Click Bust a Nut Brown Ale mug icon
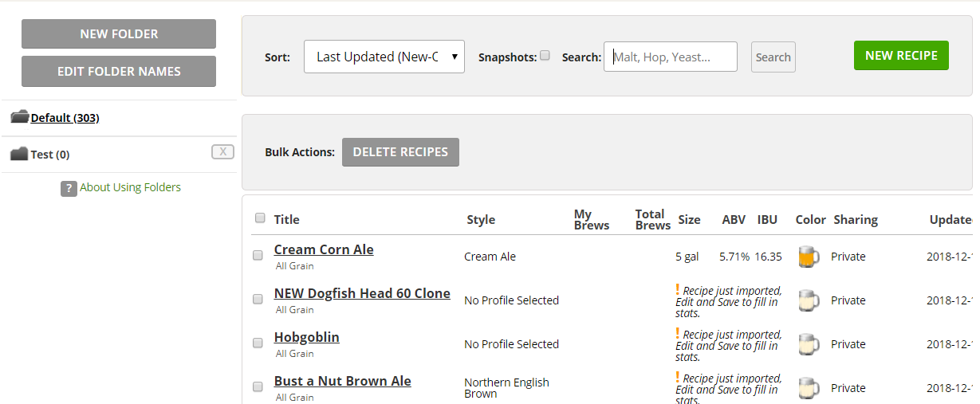 tap(808, 388)
